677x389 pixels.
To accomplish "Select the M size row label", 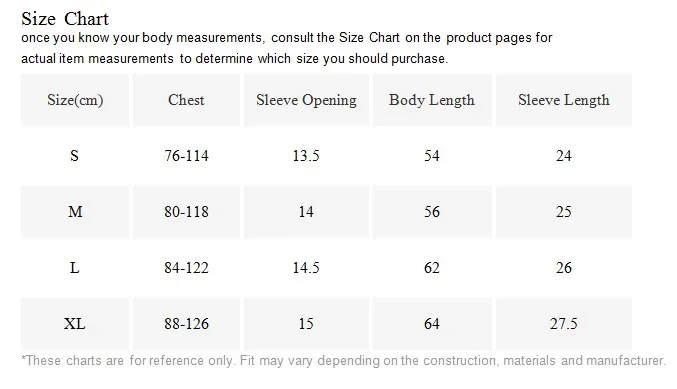I will (x=75, y=212).
